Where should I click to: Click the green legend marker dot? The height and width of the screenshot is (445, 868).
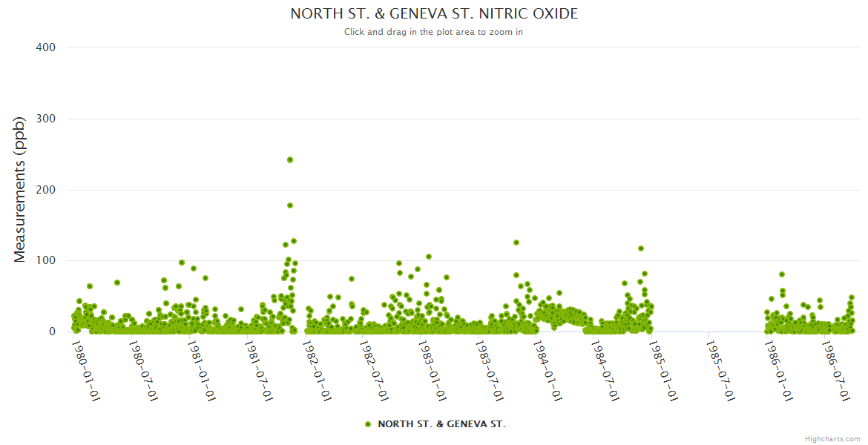pyautogui.click(x=368, y=424)
